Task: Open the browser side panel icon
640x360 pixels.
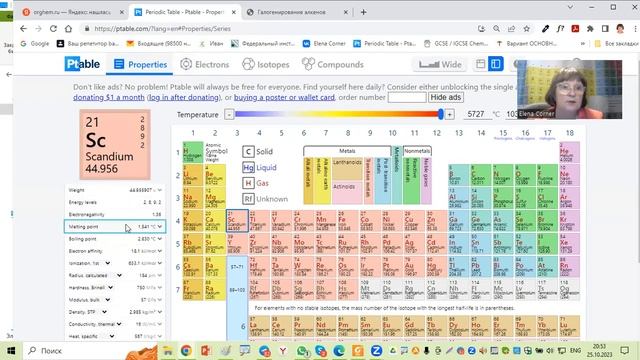Action: point(605,29)
